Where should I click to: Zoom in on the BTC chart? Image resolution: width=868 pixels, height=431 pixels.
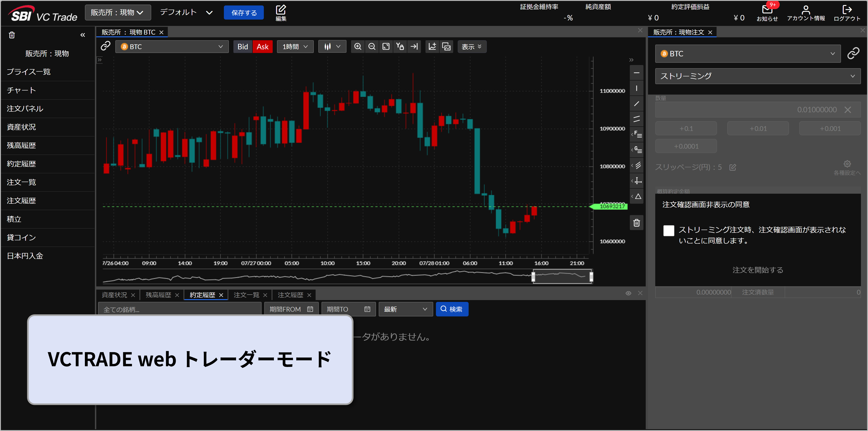[x=358, y=47]
